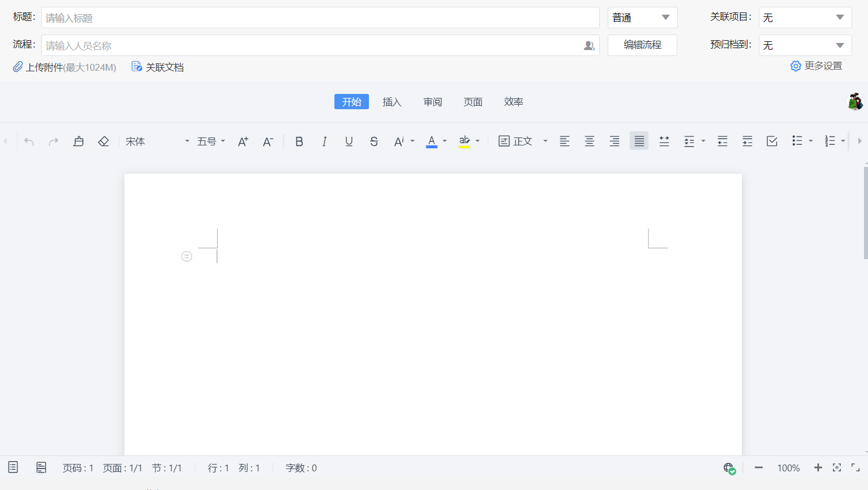The image size is (868, 490).
Task: Open the font color picker arrow
Action: pos(445,141)
